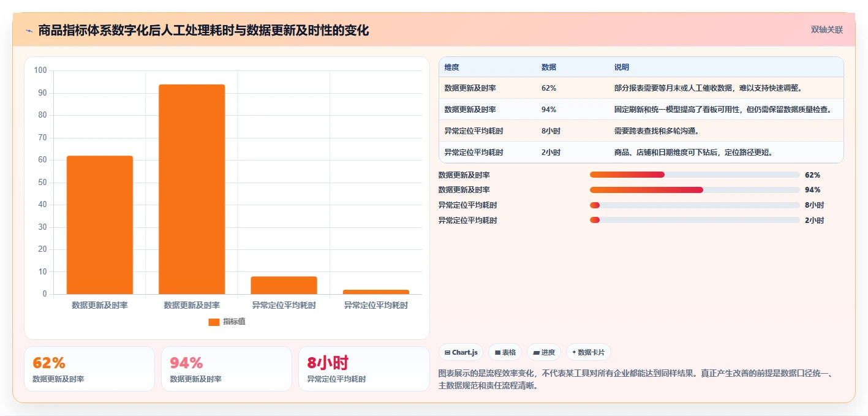
Task: Toggle the 指标值 legend swatch
Action: click(x=214, y=322)
